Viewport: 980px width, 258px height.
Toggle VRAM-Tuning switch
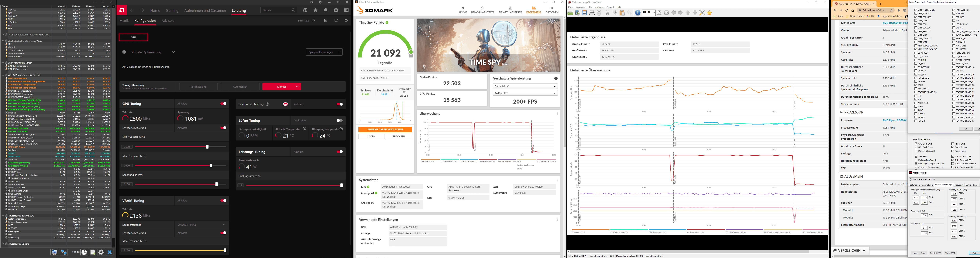point(223,201)
